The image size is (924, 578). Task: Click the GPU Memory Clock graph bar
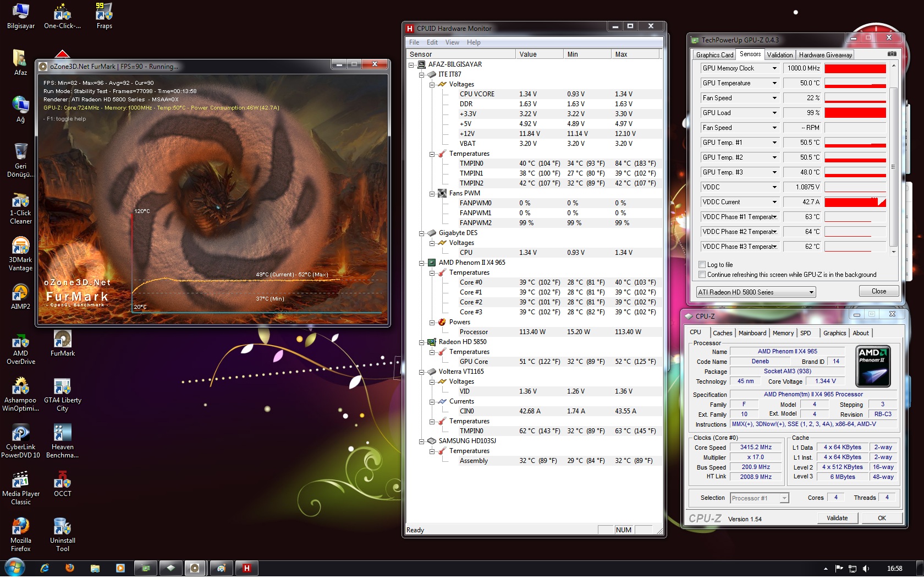pyautogui.click(x=855, y=68)
